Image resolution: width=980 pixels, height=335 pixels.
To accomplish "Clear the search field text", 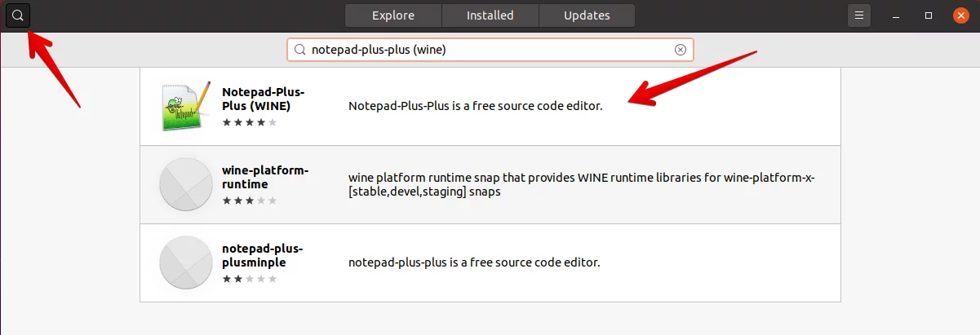I will 681,50.
